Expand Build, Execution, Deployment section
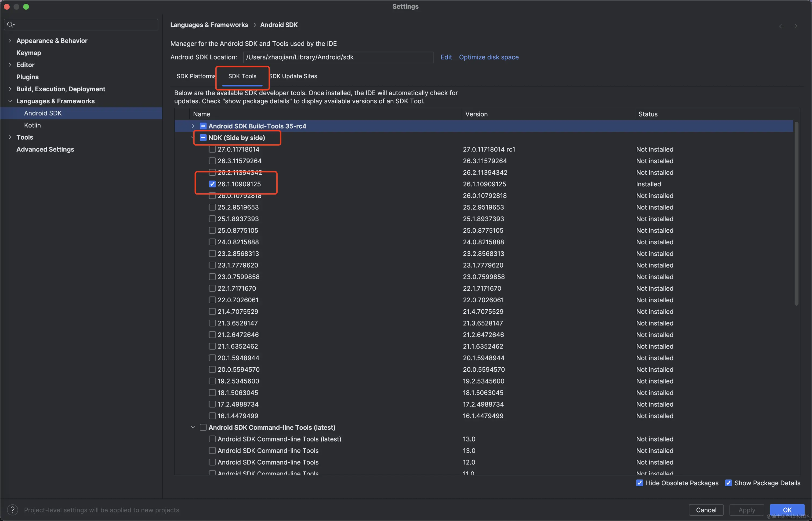812x521 pixels. click(x=10, y=89)
